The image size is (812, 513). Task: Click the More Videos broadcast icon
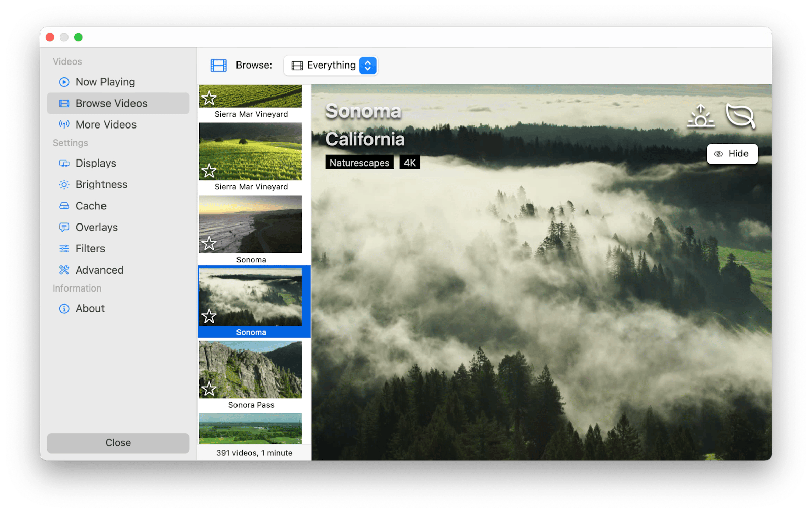pos(64,124)
